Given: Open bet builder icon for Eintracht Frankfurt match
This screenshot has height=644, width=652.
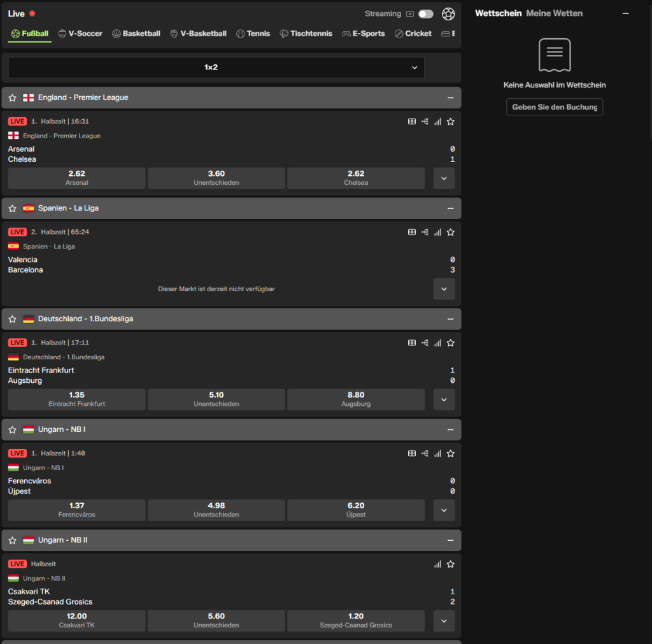Looking at the screenshot, I should (x=425, y=343).
